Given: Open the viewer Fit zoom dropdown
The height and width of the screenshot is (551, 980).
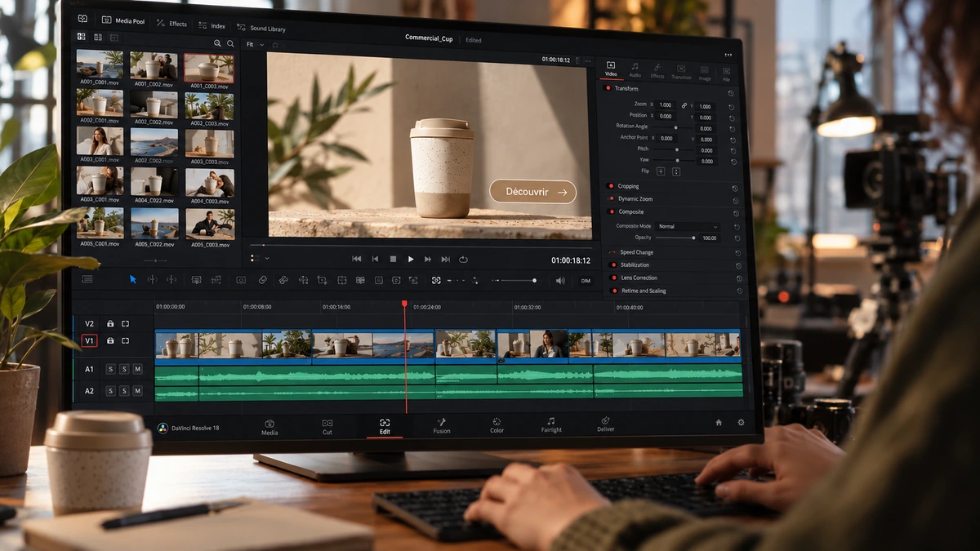Looking at the screenshot, I should pos(256,44).
